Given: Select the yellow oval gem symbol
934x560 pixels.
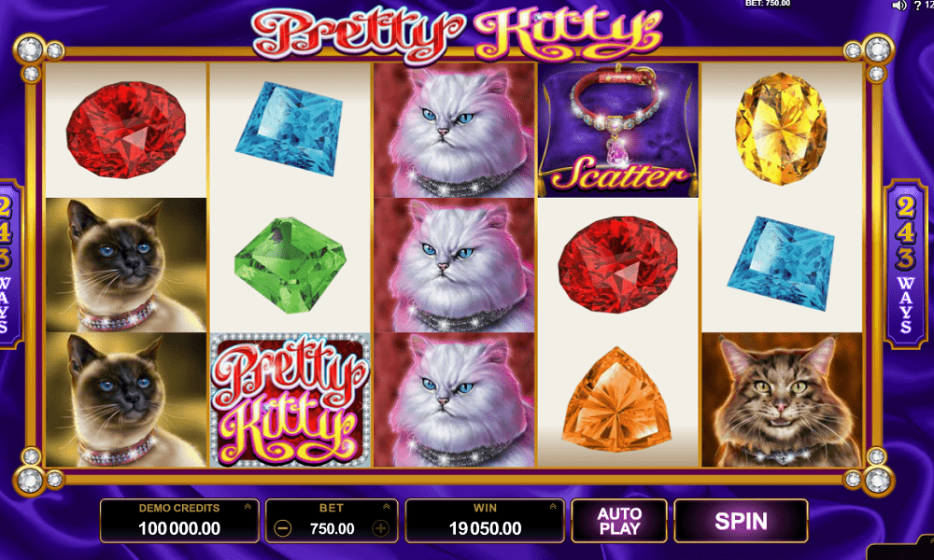Looking at the screenshot, I should click(x=781, y=129).
